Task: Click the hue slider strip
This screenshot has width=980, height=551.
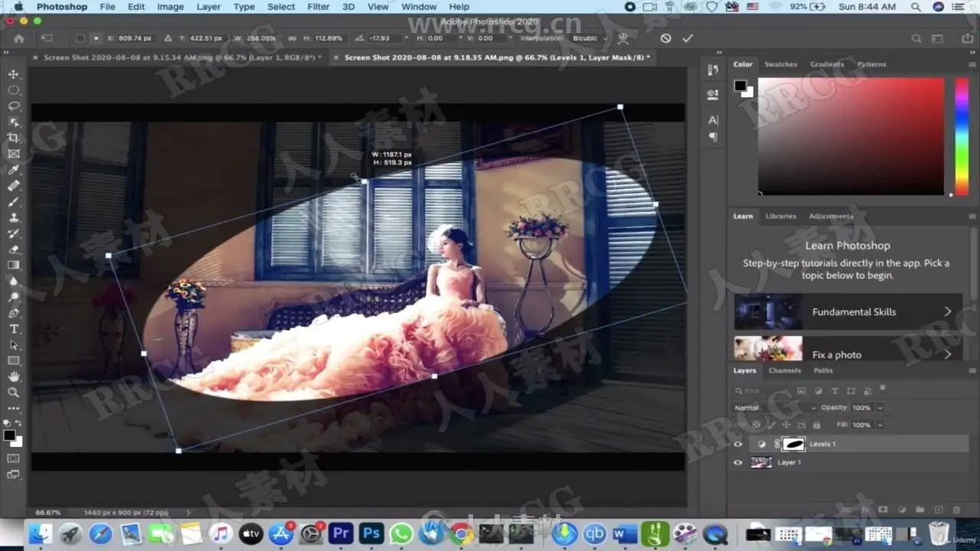Action: tap(962, 136)
